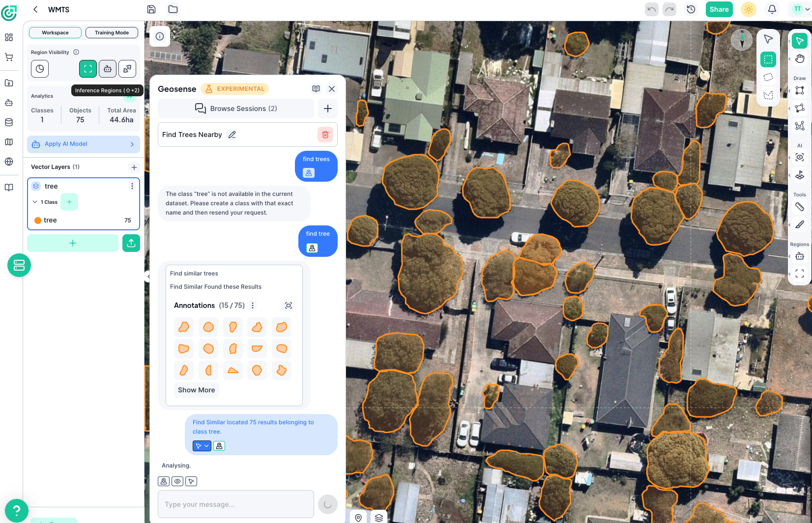Toggle the robot region visibility button
The height and width of the screenshot is (523, 812).
[108, 69]
